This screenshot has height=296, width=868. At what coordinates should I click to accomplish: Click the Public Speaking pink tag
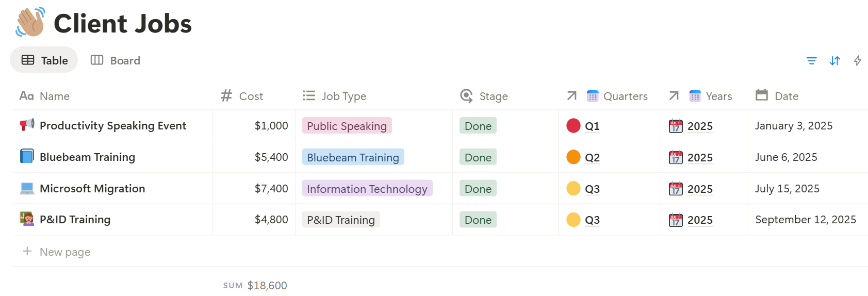click(x=347, y=126)
